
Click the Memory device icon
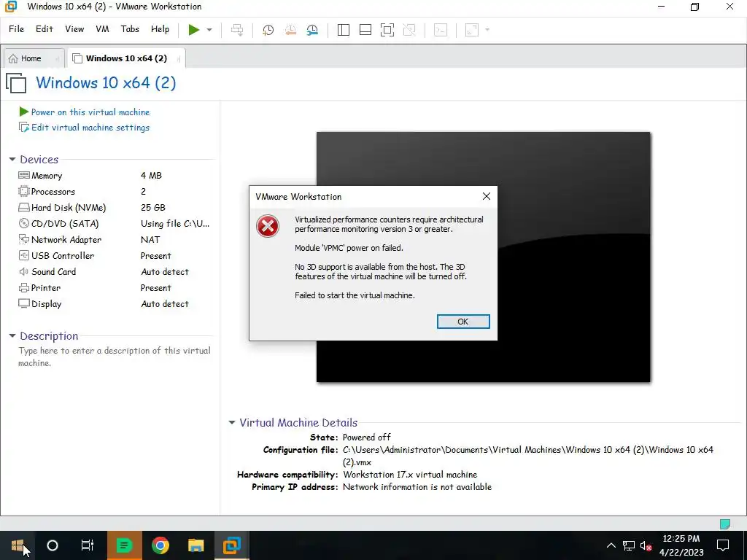pos(24,175)
